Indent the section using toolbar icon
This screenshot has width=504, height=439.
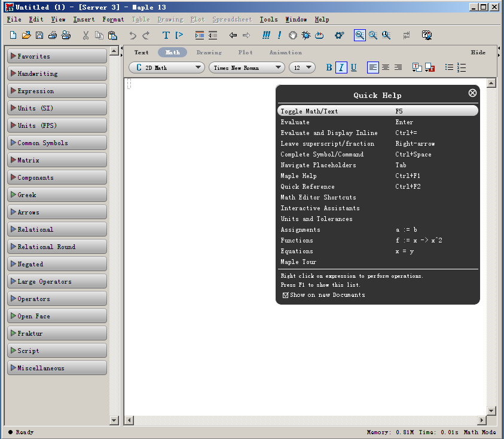coord(199,35)
